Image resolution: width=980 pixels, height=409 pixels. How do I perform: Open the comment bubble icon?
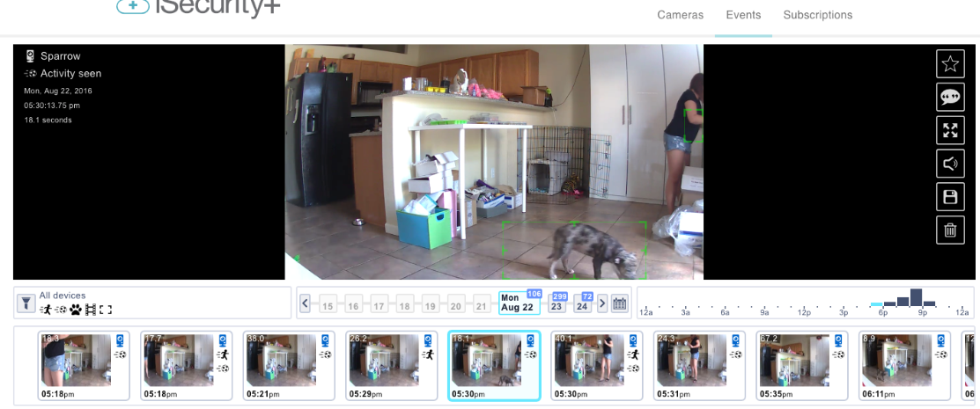tap(950, 97)
